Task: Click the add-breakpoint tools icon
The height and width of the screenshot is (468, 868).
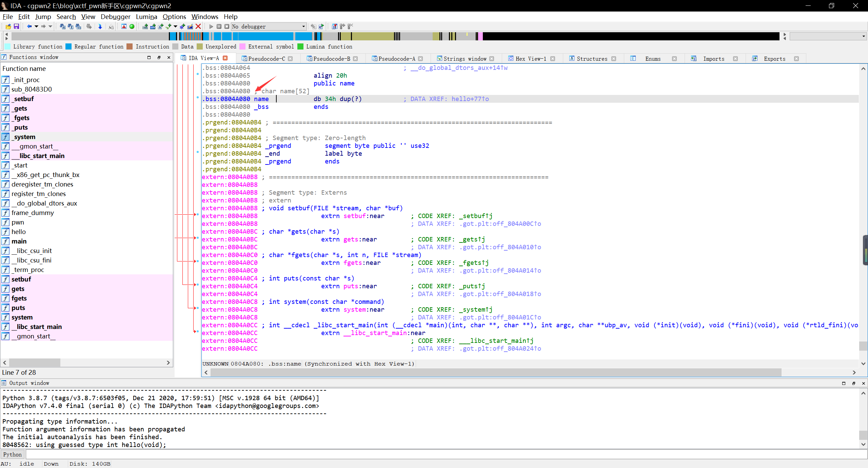Action: point(342,26)
